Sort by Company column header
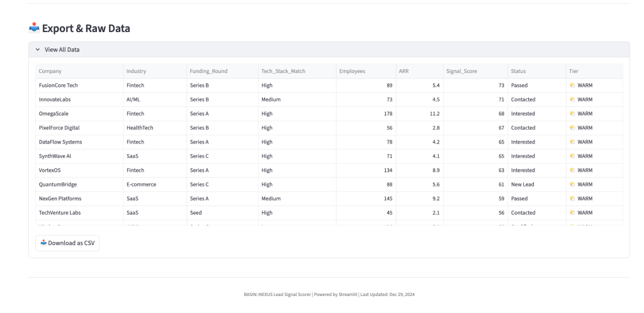Image resolution: width=644 pixels, height=313 pixels. pyautogui.click(x=50, y=71)
